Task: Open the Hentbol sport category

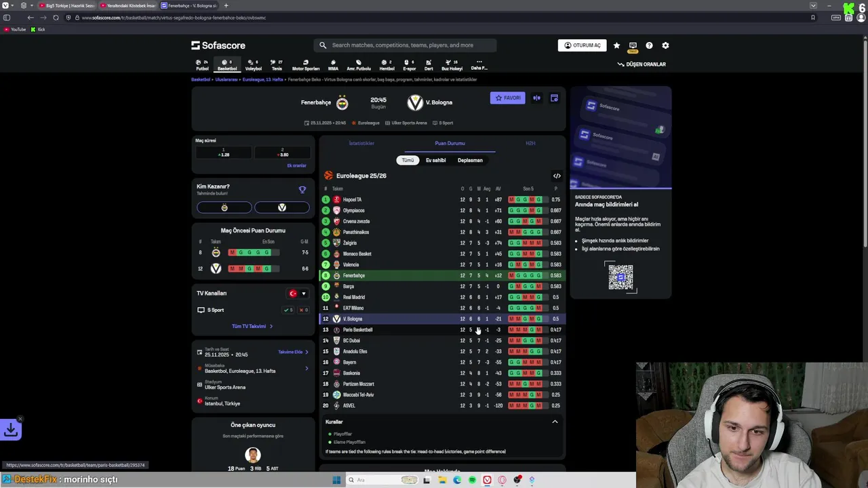Action: point(387,65)
